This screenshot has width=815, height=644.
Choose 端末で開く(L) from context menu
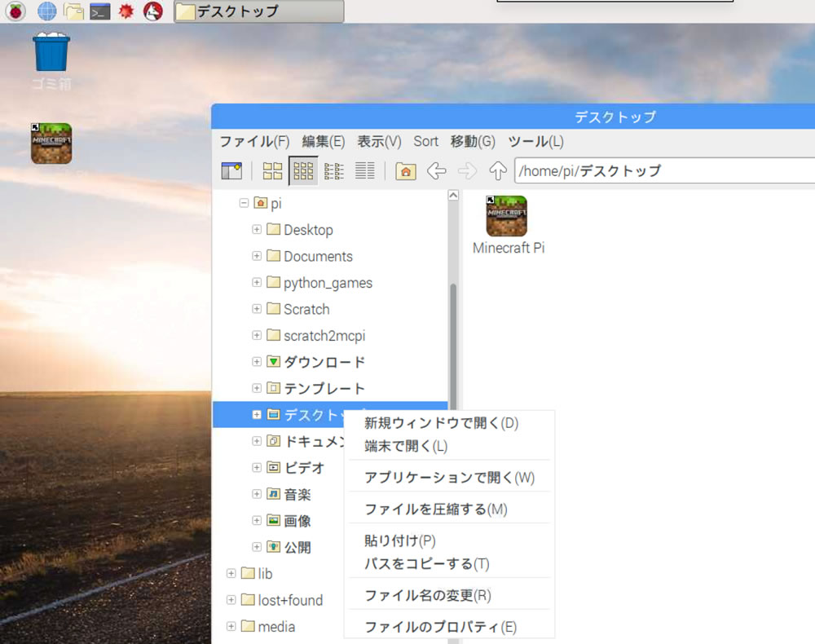449,446
